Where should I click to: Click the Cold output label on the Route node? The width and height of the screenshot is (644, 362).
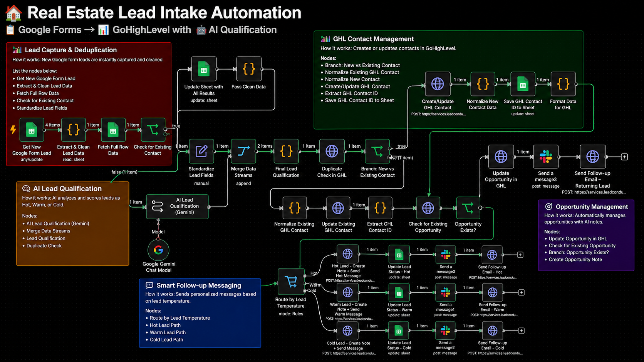pos(312,290)
